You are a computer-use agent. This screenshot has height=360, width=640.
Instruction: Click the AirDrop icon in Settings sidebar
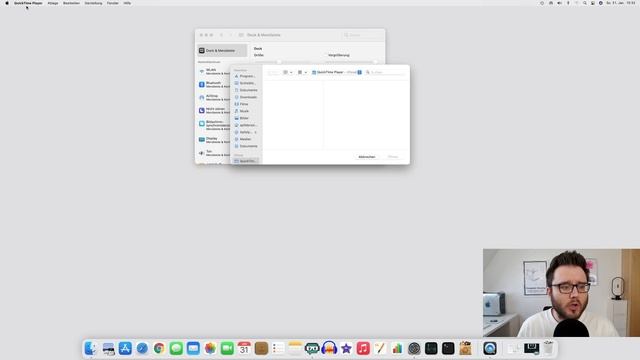click(202, 98)
